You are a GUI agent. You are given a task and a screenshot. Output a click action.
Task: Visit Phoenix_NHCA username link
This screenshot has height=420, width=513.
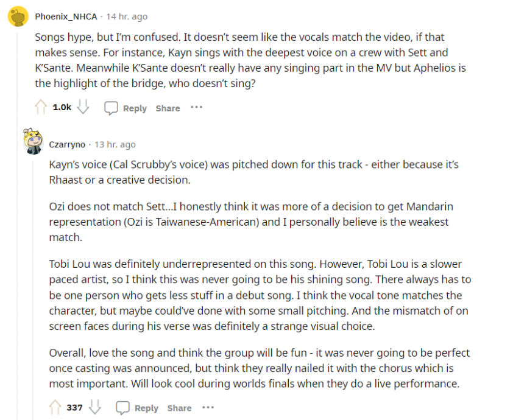coord(66,16)
